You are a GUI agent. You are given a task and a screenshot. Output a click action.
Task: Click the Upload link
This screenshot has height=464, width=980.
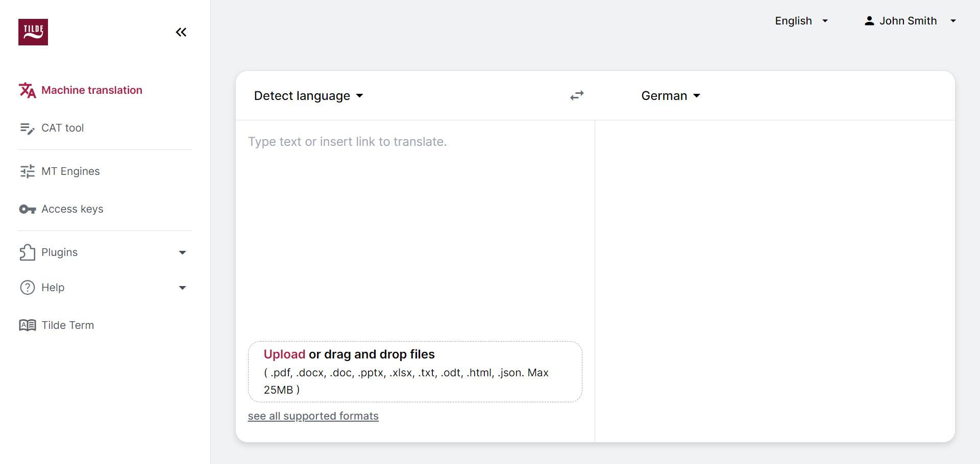click(284, 354)
